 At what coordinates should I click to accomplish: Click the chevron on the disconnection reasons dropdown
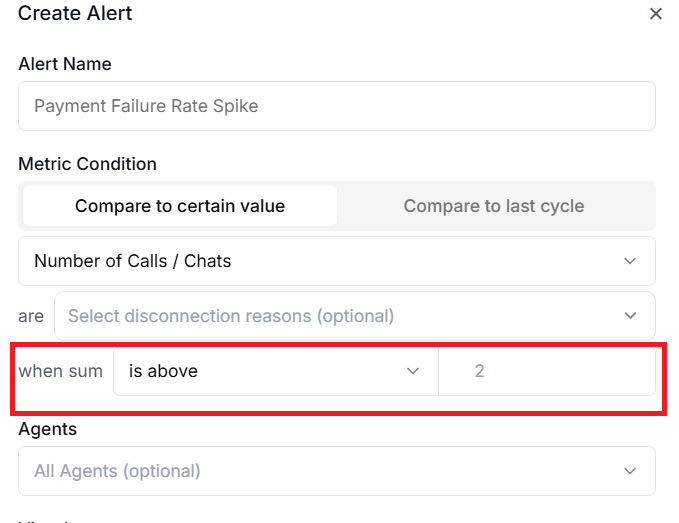pos(630,316)
